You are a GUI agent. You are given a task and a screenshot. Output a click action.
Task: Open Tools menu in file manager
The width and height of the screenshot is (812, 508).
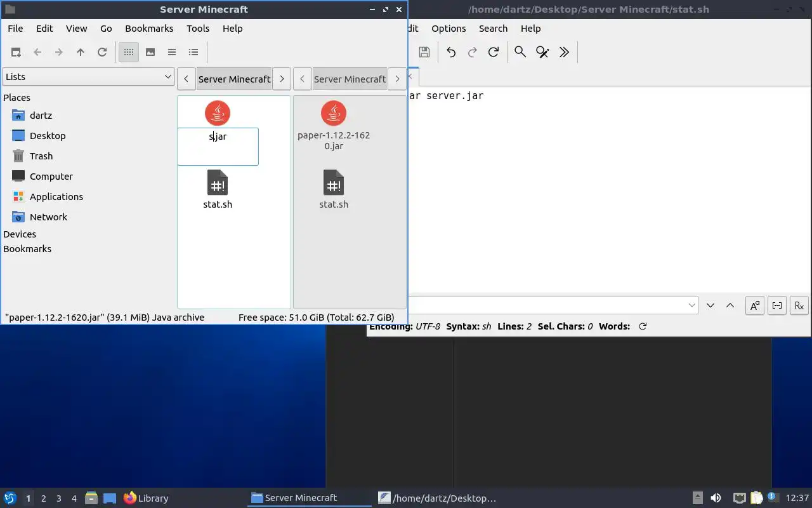pos(198,29)
